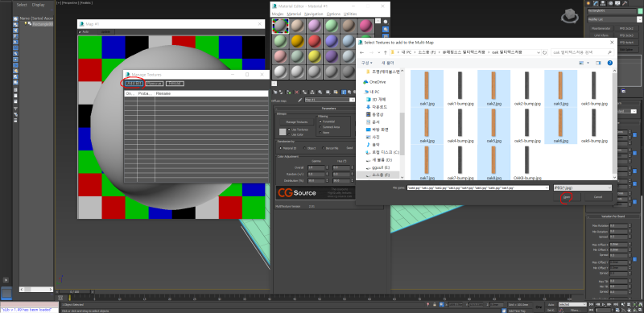This screenshot has width=644, height=313.
Task: Select Object randomize option
Action: tap(305, 148)
